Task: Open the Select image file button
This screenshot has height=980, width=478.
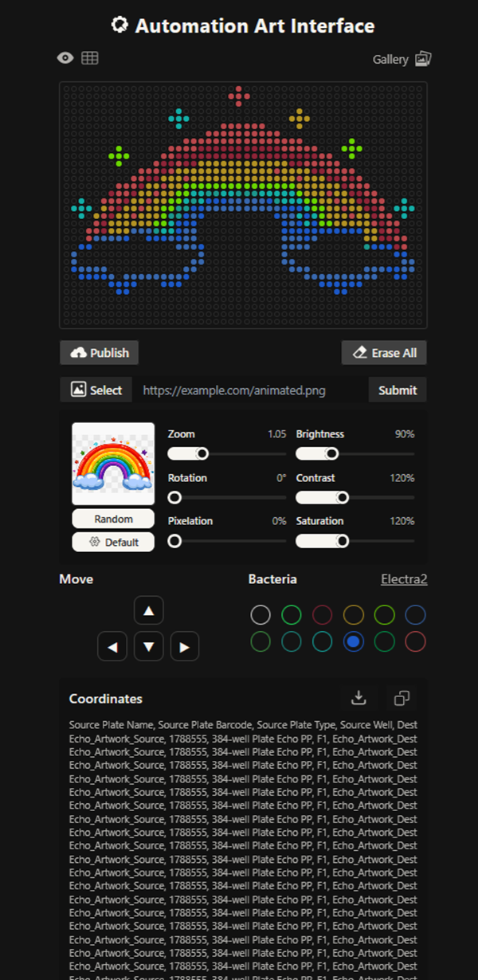Action: click(96, 390)
